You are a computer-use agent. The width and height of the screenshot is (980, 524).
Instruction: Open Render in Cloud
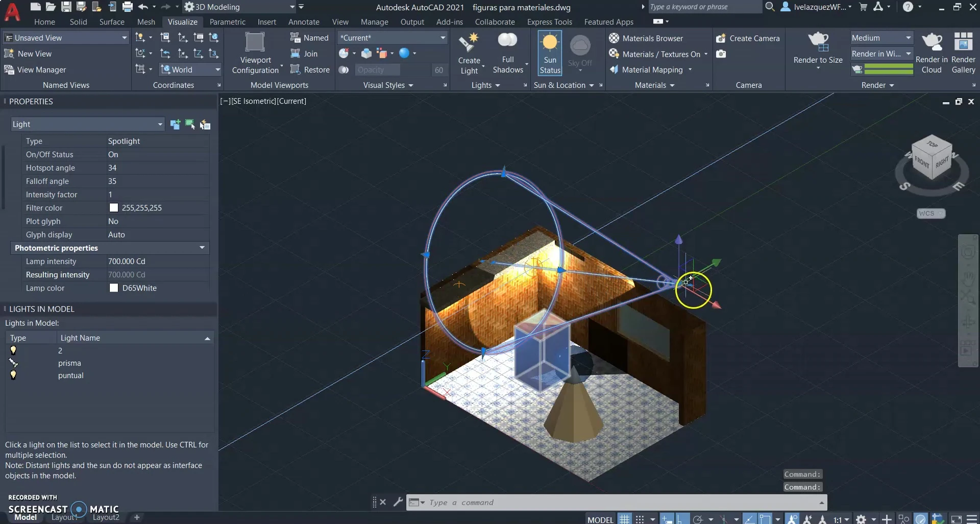click(x=932, y=53)
